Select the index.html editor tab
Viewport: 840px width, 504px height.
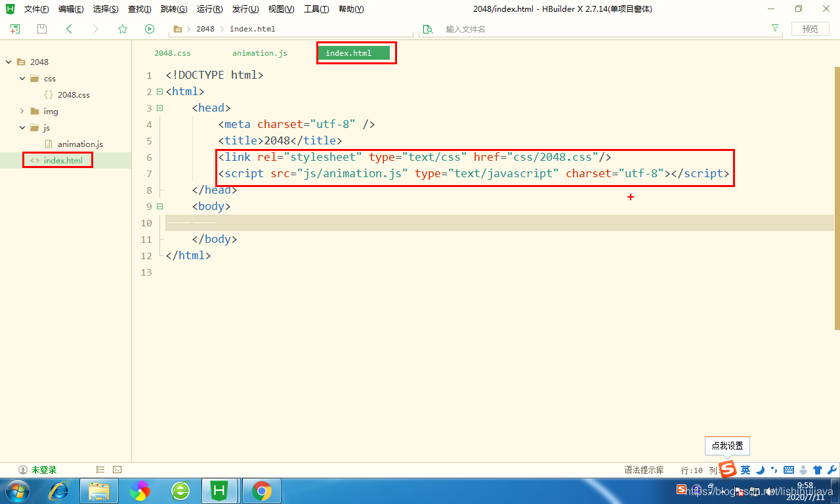354,53
